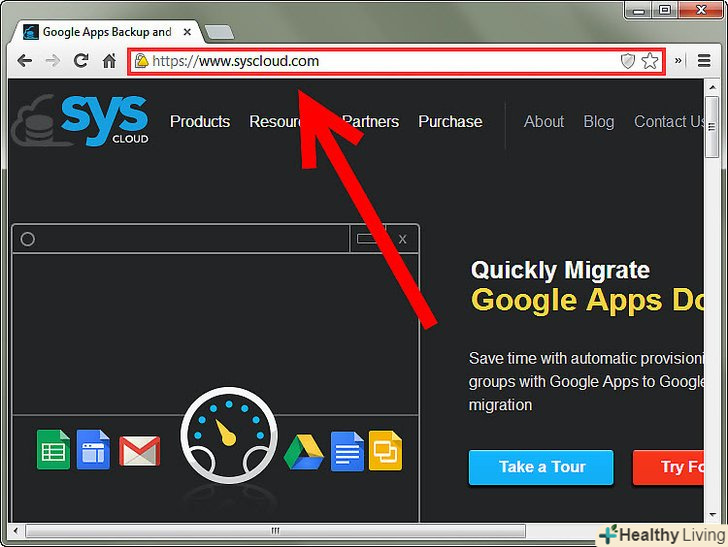Go back with the browser back arrow
Screen dimensions: 728x547
(x=25, y=61)
